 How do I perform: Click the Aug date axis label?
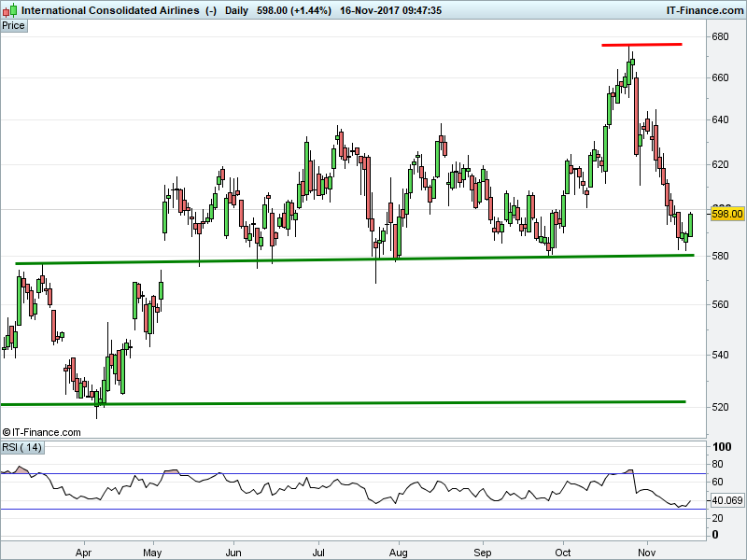click(399, 553)
